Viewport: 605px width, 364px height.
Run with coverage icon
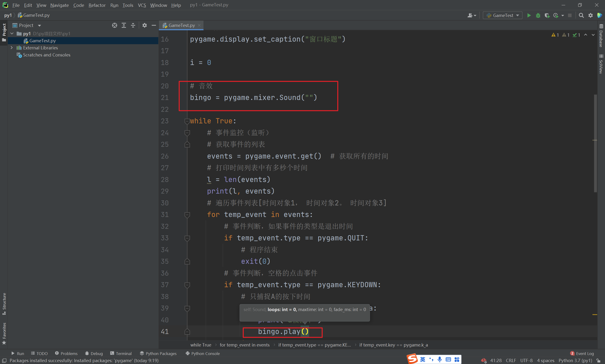click(547, 15)
